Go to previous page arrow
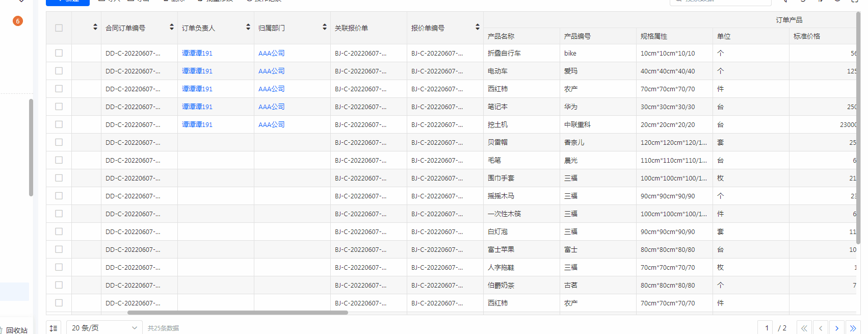Screen dimensions: 868x334 (x=820, y=328)
